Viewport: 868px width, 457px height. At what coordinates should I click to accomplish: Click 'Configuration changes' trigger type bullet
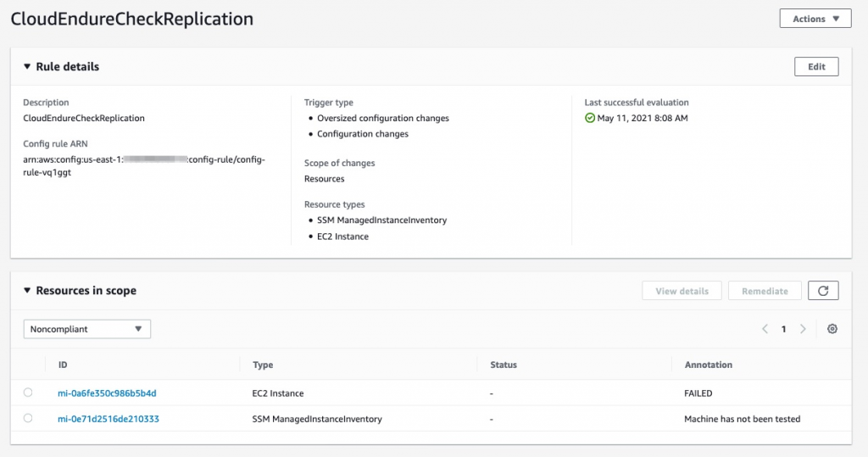363,133
